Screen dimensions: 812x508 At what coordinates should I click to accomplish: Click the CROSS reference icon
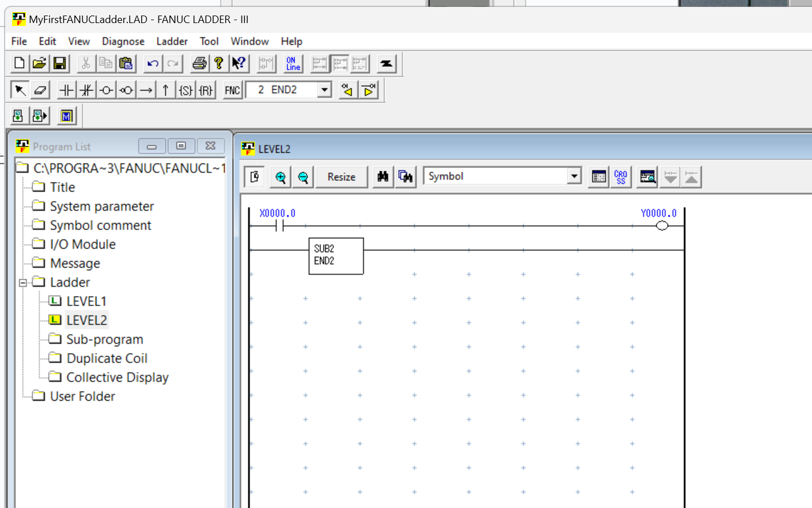point(621,177)
